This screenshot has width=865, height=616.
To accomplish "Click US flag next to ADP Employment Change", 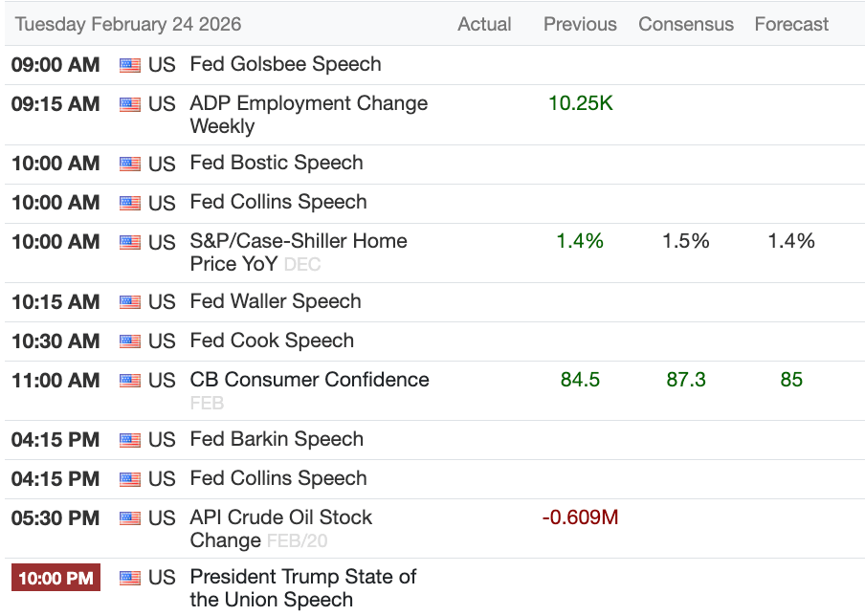I will tap(130, 105).
